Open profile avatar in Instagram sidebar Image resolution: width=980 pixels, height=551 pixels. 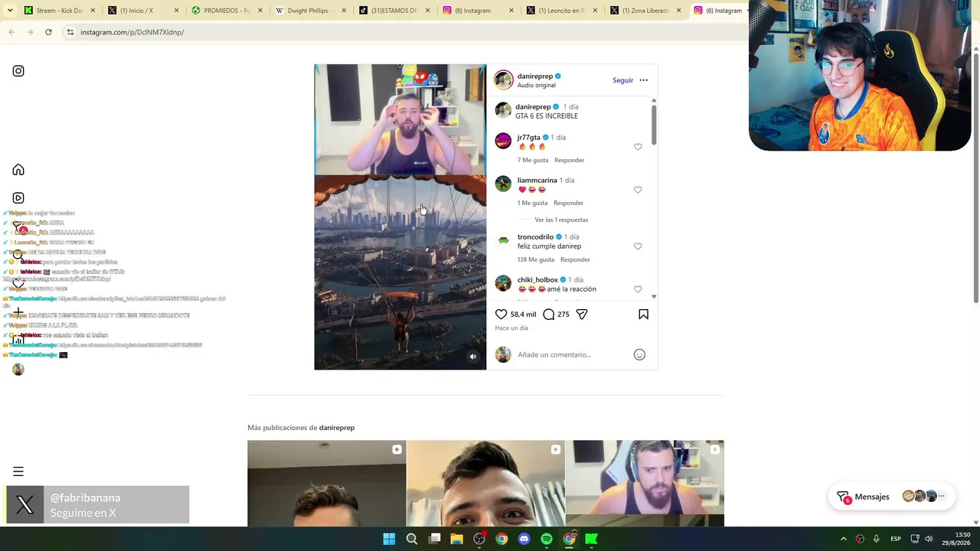tap(18, 370)
